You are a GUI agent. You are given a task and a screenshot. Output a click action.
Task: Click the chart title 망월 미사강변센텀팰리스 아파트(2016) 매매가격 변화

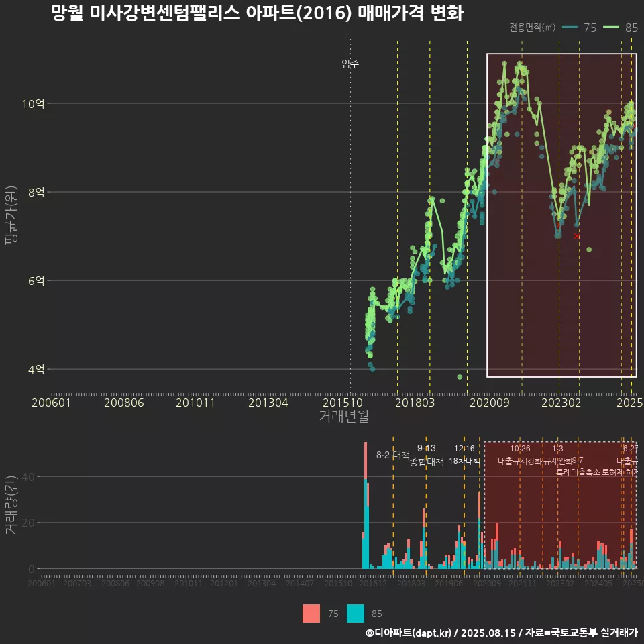point(258,13)
